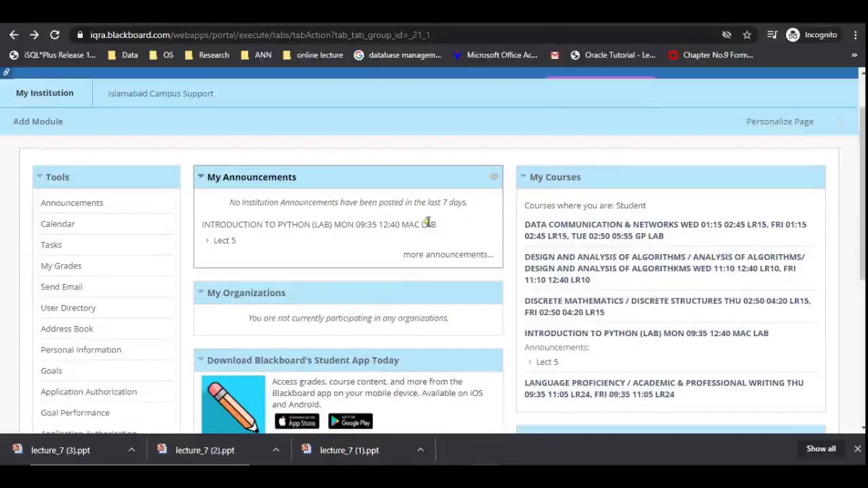This screenshot has width=868, height=488.
Task: Open lecture_7 (2).ppt download
Action: click(x=205, y=450)
